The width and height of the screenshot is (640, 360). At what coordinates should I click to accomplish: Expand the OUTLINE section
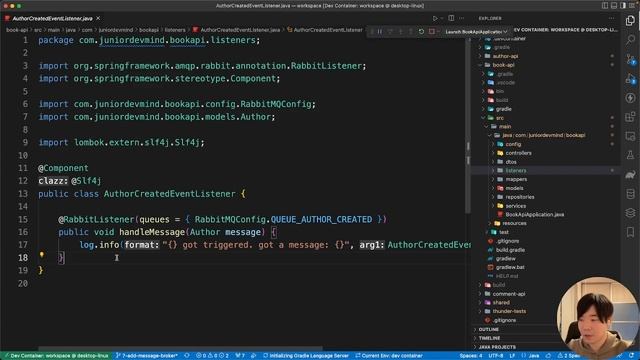pyautogui.click(x=489, y=329)
